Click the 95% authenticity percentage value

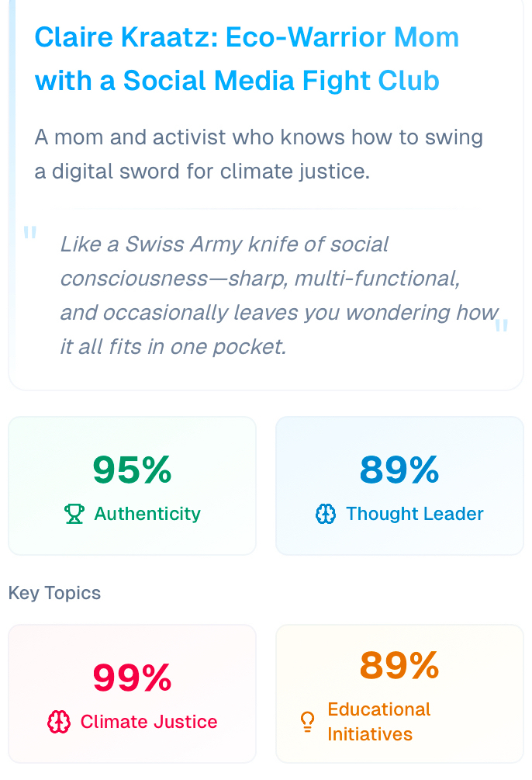[x=132, y=470]
